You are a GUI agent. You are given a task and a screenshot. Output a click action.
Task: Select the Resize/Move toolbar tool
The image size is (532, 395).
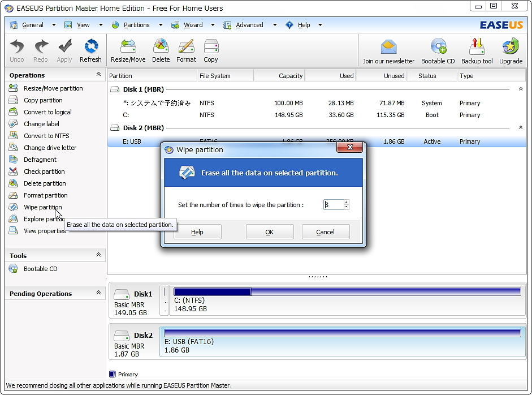[x=128, y=50]
